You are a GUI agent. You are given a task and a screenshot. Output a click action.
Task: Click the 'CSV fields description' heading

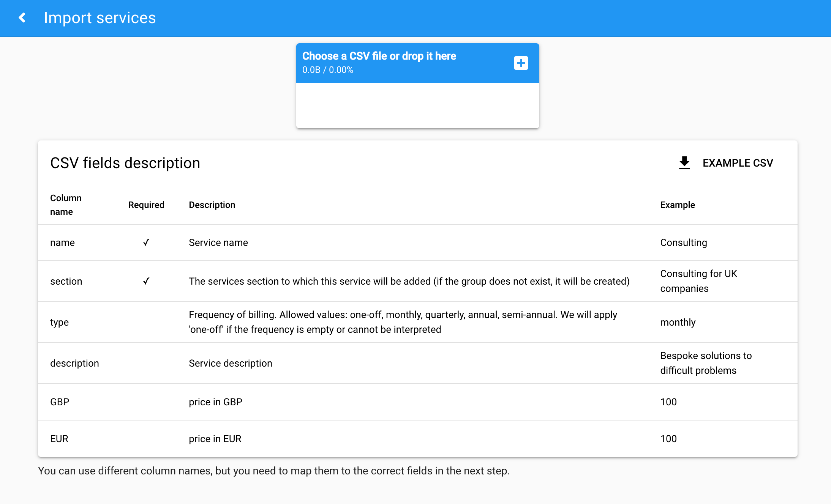125,163
